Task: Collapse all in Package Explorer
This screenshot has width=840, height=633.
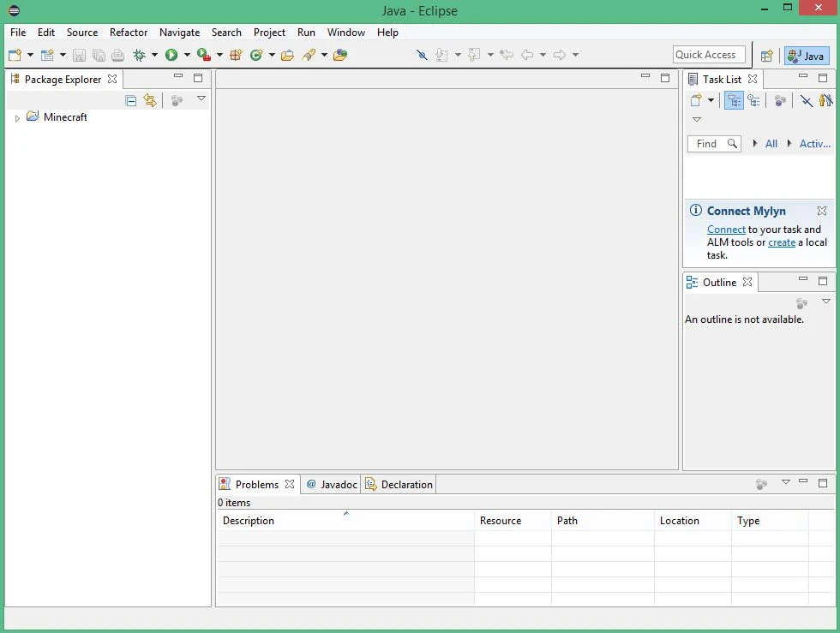Action: click(131, 100)
